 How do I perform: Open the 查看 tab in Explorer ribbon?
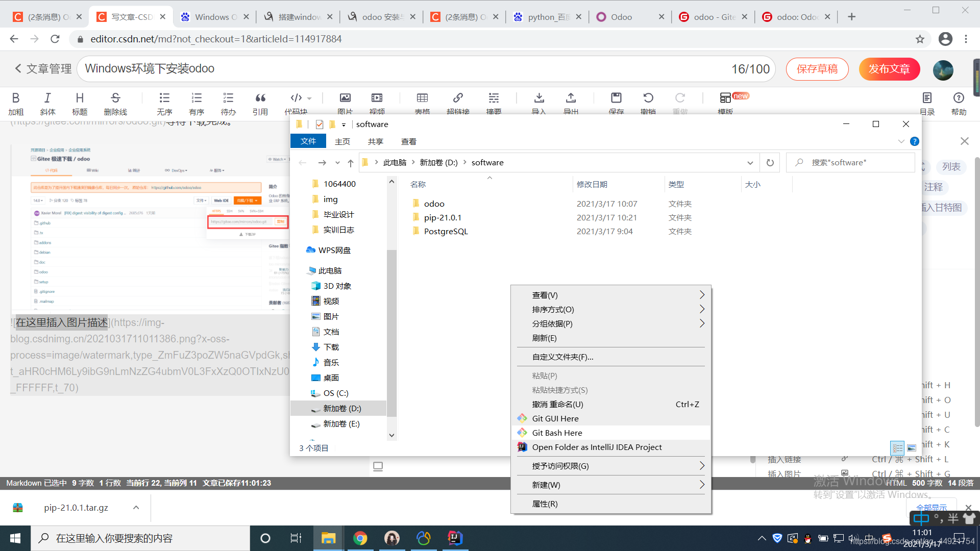click(x=409, y=141)
